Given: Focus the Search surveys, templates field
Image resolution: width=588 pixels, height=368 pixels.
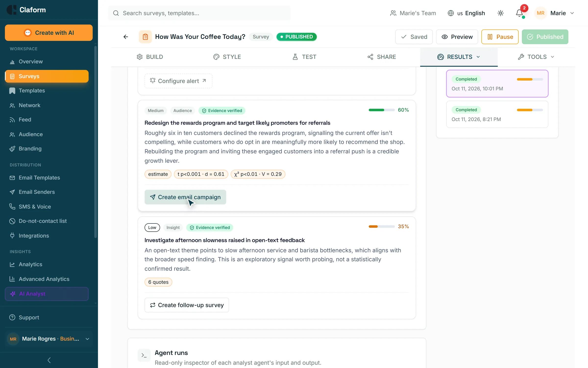Looking at the screenshot, I should pos(199,13).
